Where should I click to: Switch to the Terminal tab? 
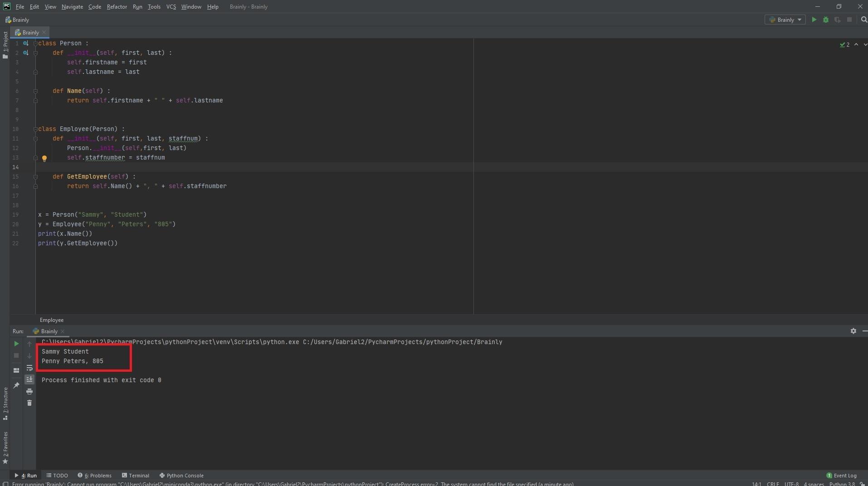tap(136, 476)
